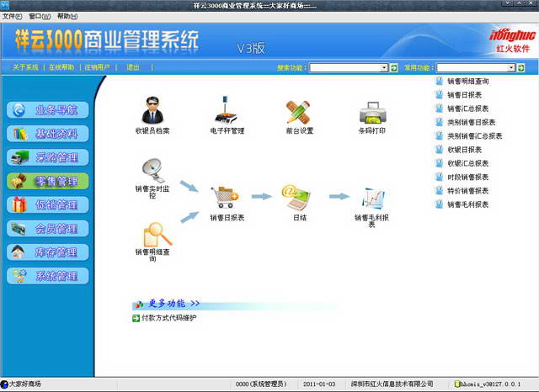Click the icon beside 时段销售报表
The height and width of the screenshot is (392, 539).
pyautogui.click(x=439, y=177)
